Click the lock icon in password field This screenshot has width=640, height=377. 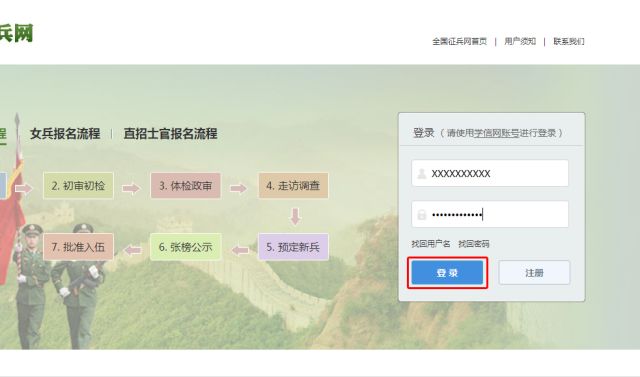[x=421, y=215]
